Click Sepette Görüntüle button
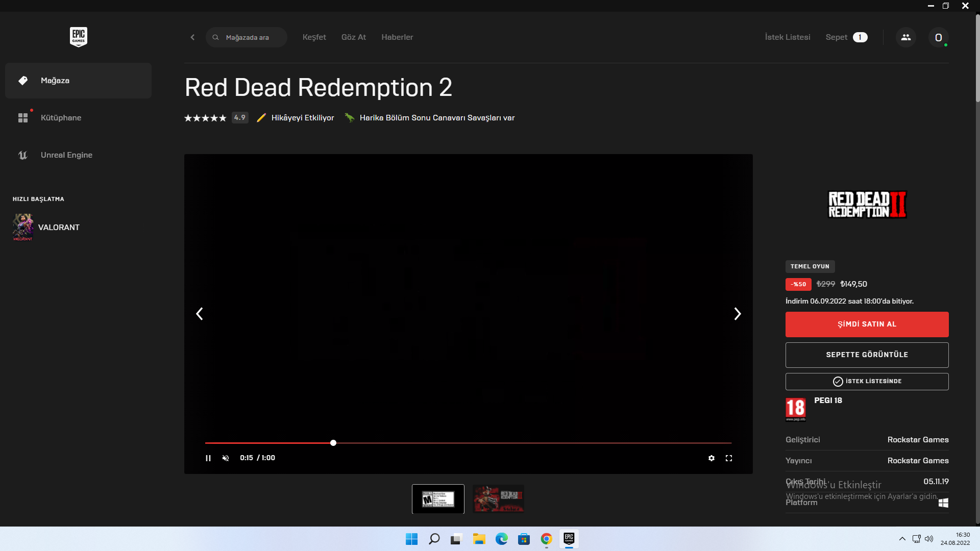The width and height of the screenshot is (980, 551). click(x=867, y=355)
